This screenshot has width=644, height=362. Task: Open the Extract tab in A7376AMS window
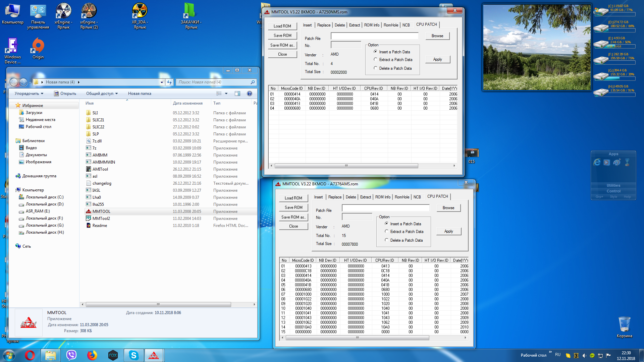[365, 197]
